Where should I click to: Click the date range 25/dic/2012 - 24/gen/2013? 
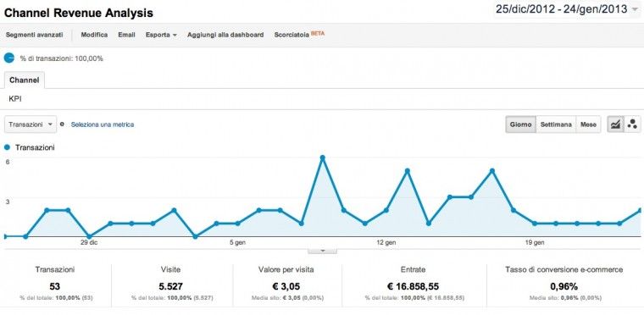pos(562,9)
